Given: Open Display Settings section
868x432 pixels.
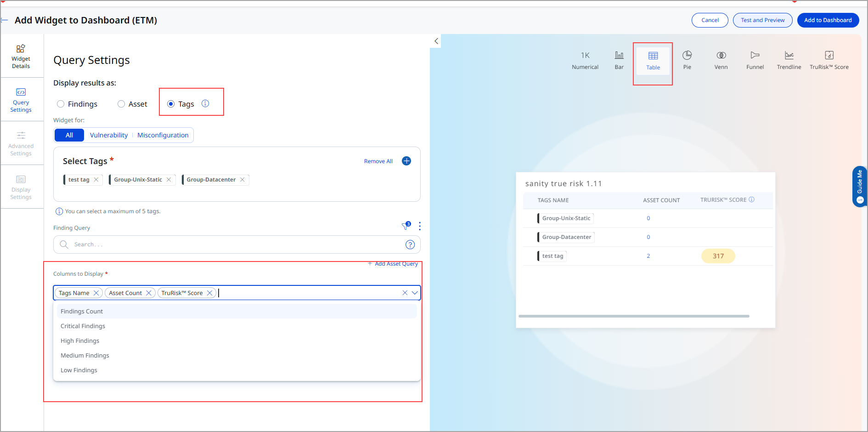Looking at the screenshot, I should 21,188.
